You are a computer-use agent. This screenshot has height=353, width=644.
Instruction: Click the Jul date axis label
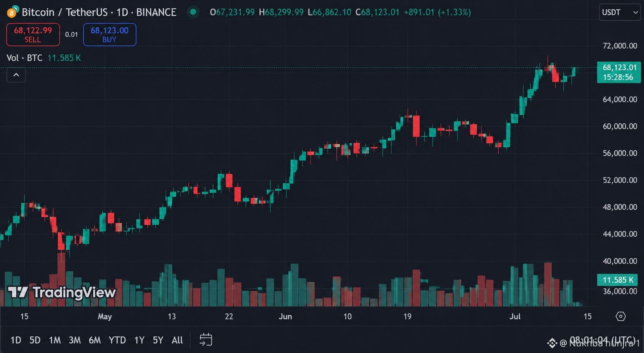515,317
